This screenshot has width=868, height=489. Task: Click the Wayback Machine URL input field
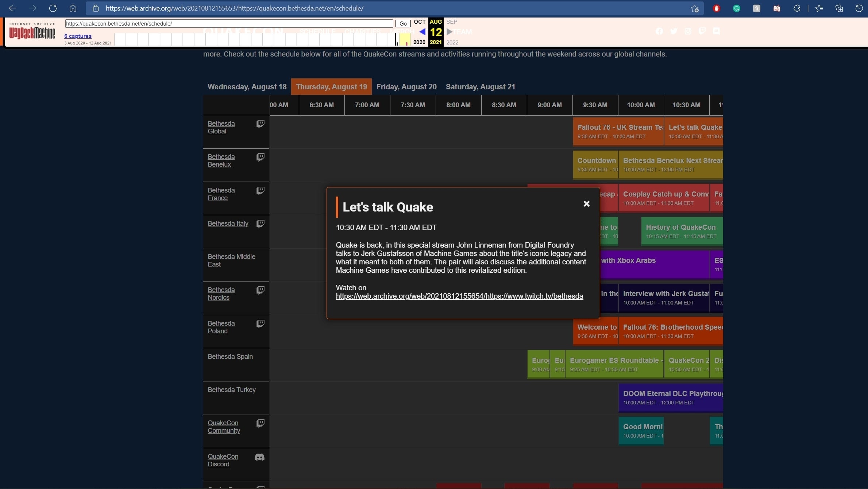(229, 24)
